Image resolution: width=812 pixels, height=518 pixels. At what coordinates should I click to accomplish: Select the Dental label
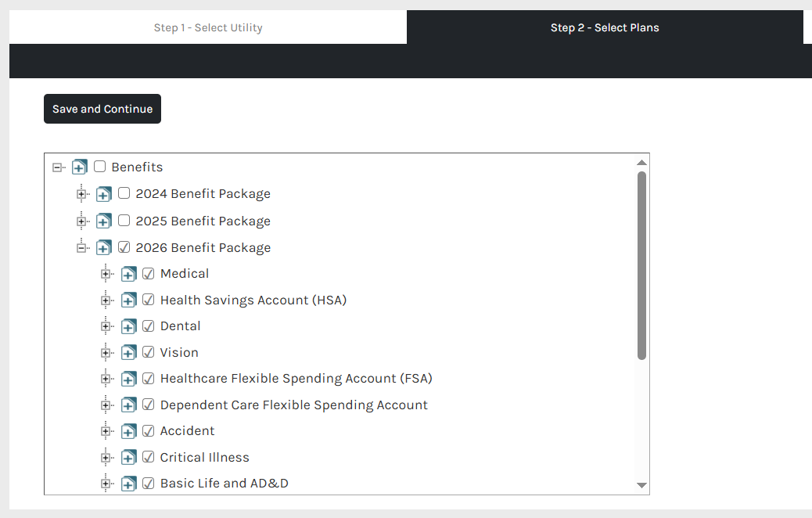tap(180, 326)
